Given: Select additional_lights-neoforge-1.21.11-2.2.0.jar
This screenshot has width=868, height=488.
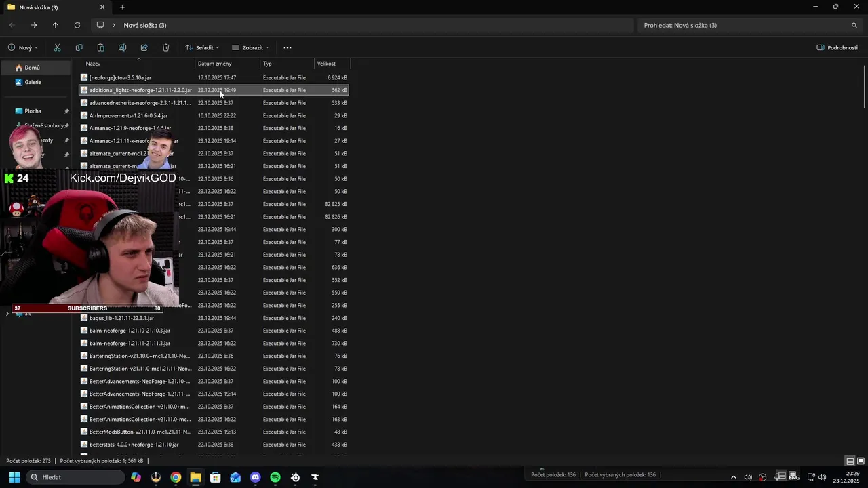Looking at the screenshot, I should (214, 90).
